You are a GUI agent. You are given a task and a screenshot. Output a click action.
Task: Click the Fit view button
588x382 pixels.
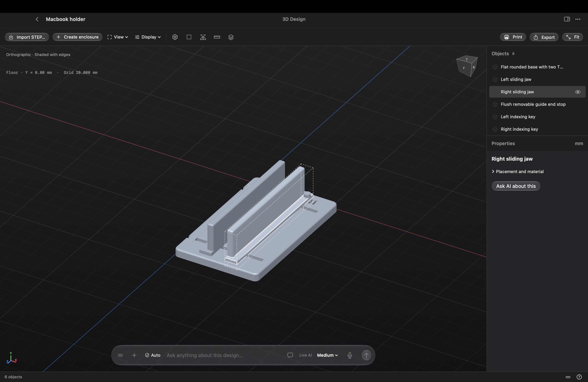[572, 37]
